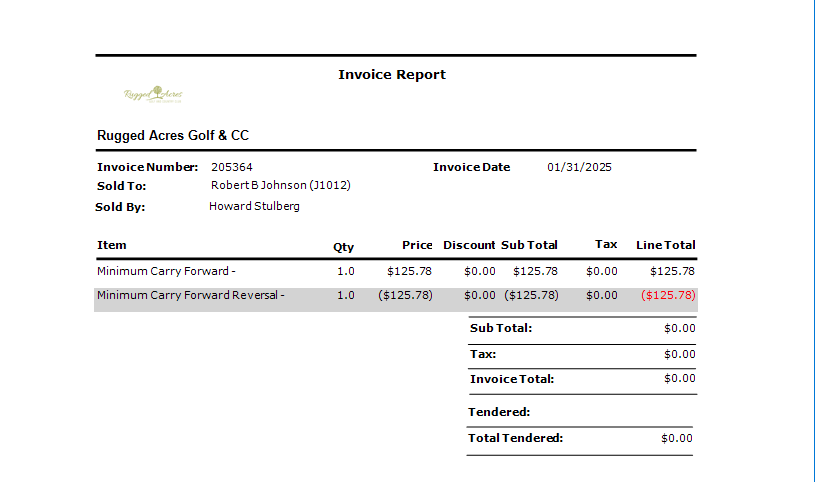Click Price $125.78 in Minimum Carry Forward row
The image size is (815, 482).
(410, 271)
